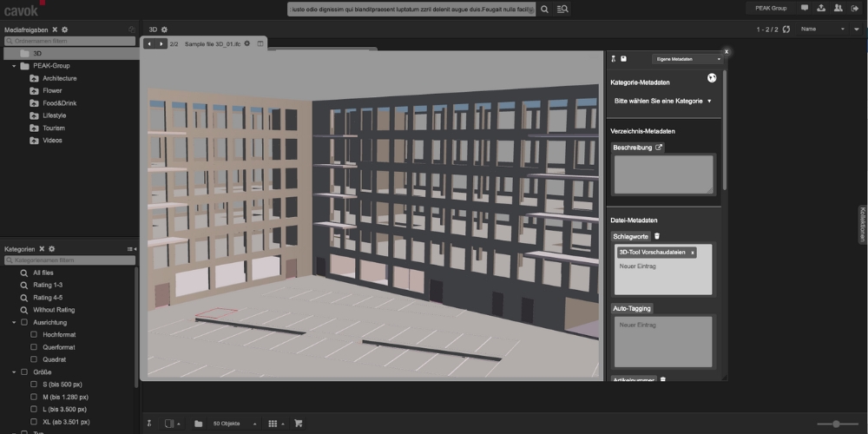Select the 3D folder in the tree
This screenshot has height=434, width=868.
pyautogui.click(x=71, y=54)
